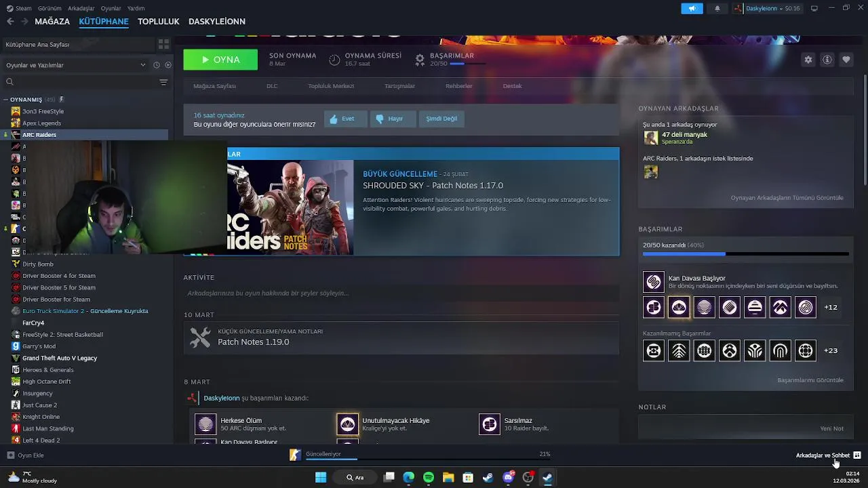Click the achievements progress bar 20/50
Screen dimensions: 868x488
(x=746, y=254)
